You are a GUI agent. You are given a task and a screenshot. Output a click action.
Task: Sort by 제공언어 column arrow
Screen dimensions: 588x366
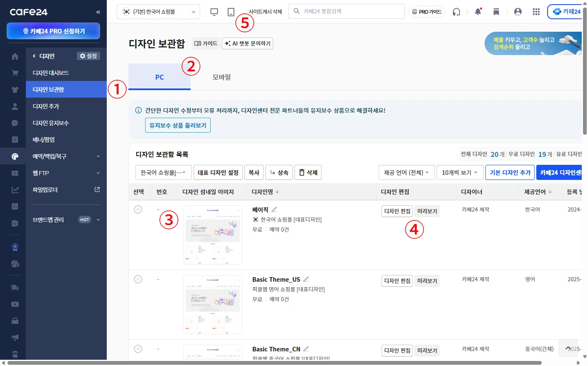click(x=550, y=192)
